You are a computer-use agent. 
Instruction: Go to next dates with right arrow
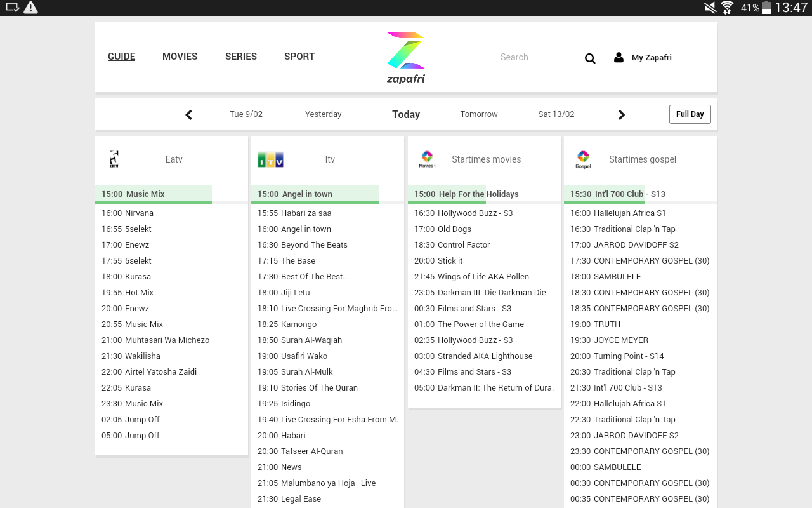622,115
